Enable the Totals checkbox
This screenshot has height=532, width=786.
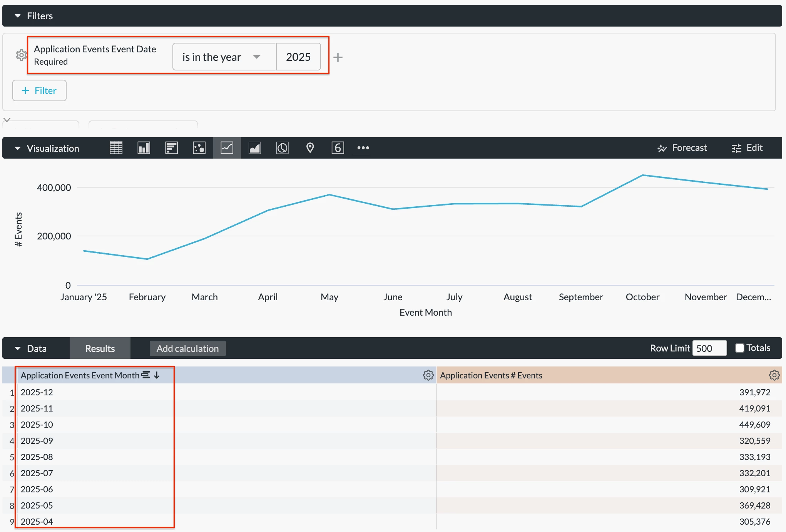tap(739, 348)
